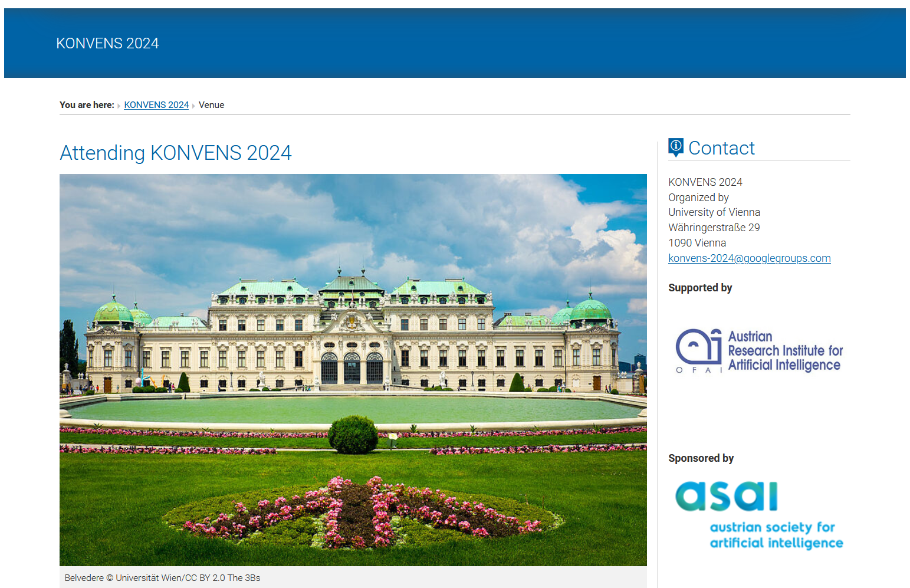Click the Währingerstraße 29 address line
The width and height of the screenshot is (910, 588).
point(714,228)
